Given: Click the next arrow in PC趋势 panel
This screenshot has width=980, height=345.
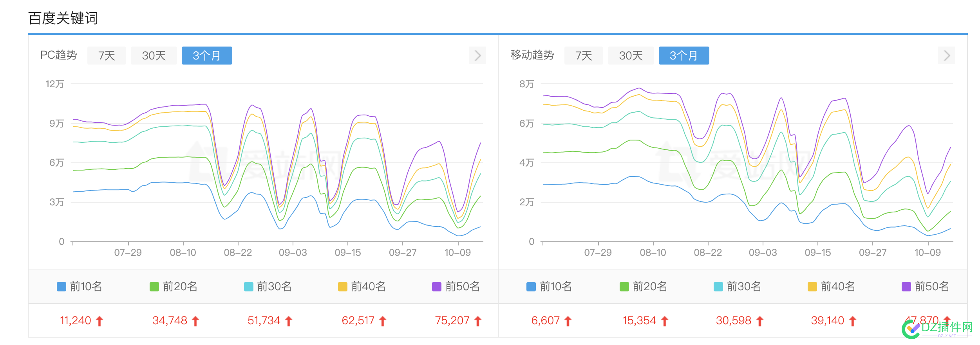Looking at the screenshot, I should pos(477,55).
